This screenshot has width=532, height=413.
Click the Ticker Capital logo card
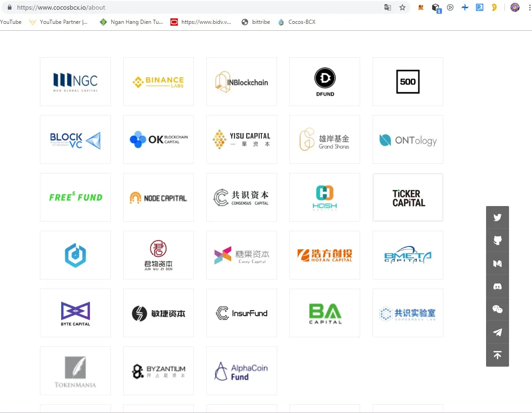point(408,197)
